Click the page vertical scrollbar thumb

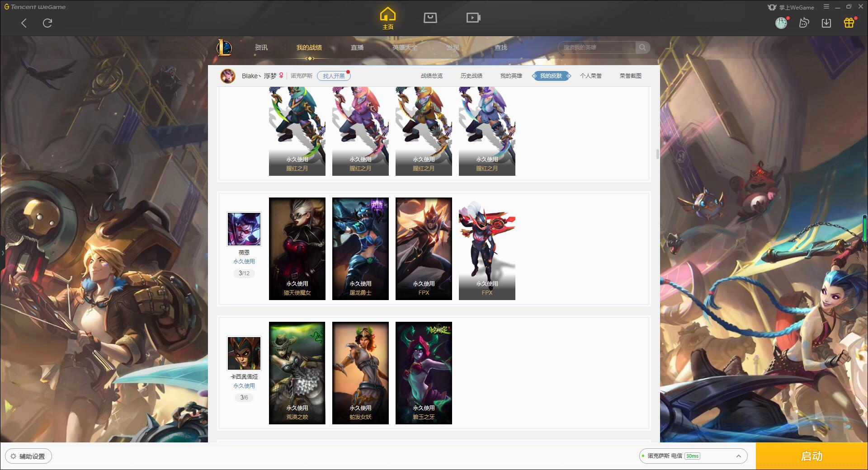point(657,154)
